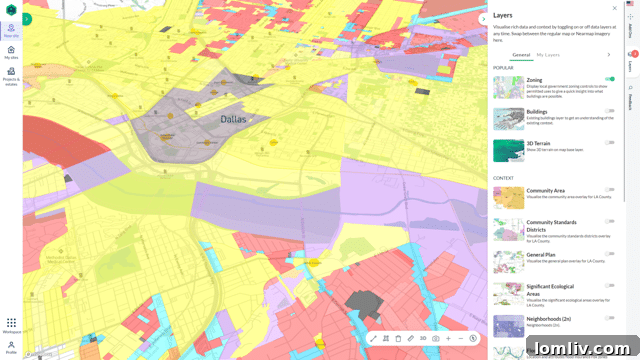Image resolution: width=640 pixels, height=360 pixels.
Task: Click the Zoning layer thumbnail
Action: click(509, 87)
